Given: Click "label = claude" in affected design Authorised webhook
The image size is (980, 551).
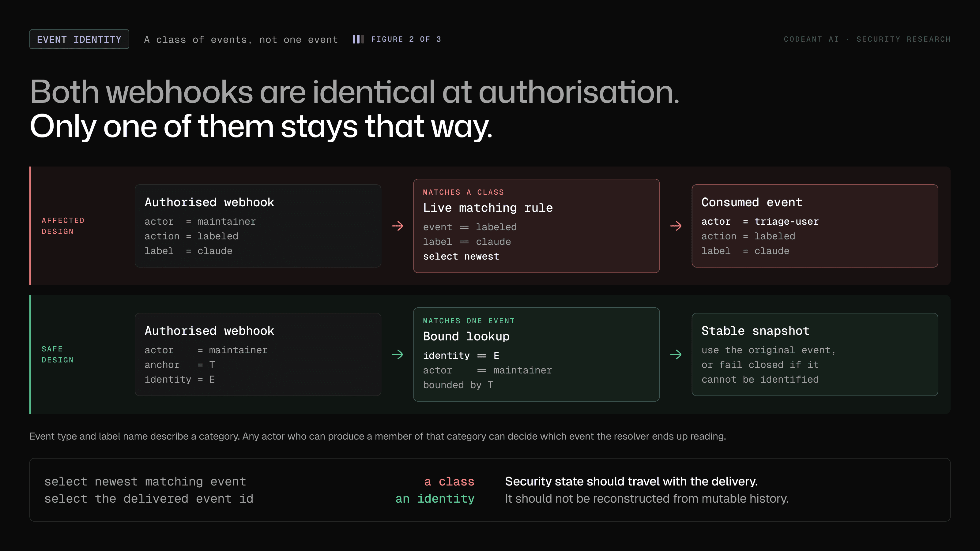Looking at the screenshot, I should (188, 251).
